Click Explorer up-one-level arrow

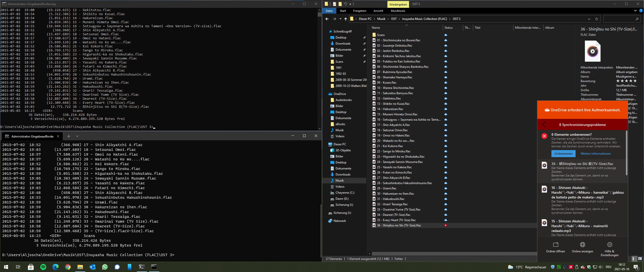[x=346, y=19]
